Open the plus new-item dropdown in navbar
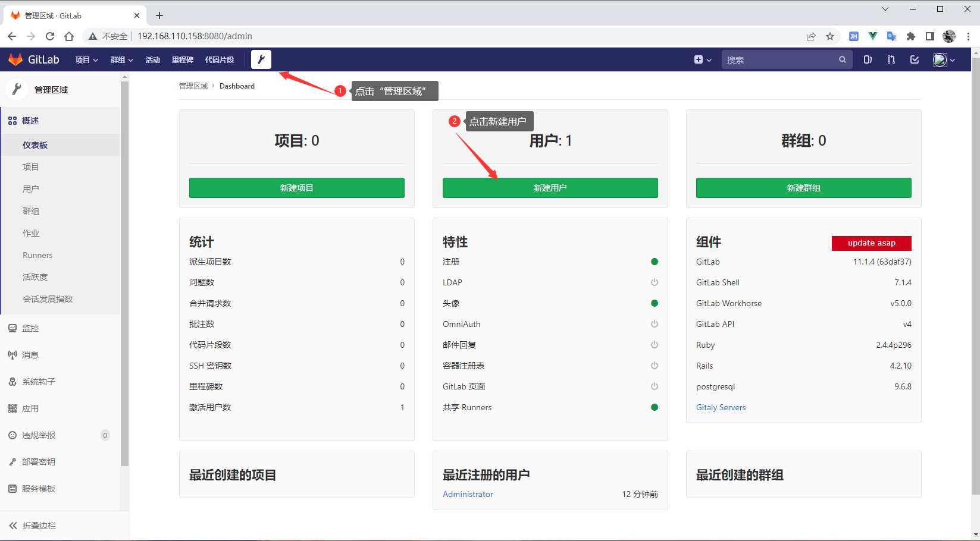This screenshot has height=541, width=980. [x=703, y=59]
